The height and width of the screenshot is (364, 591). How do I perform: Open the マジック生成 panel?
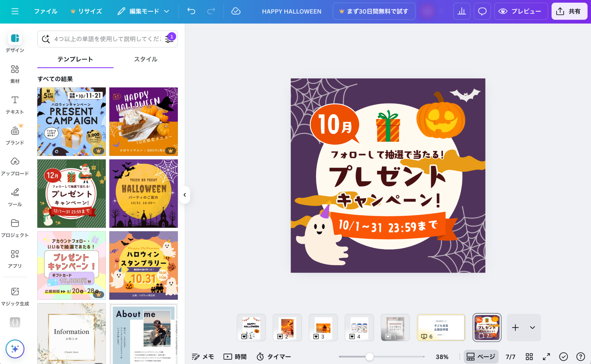pos(15,296)
